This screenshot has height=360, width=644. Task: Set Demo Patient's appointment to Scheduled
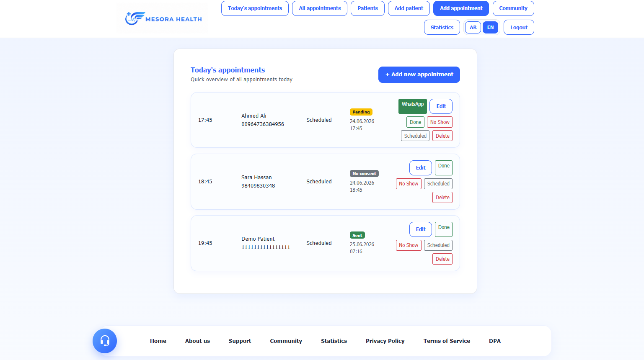click(438, 245)
